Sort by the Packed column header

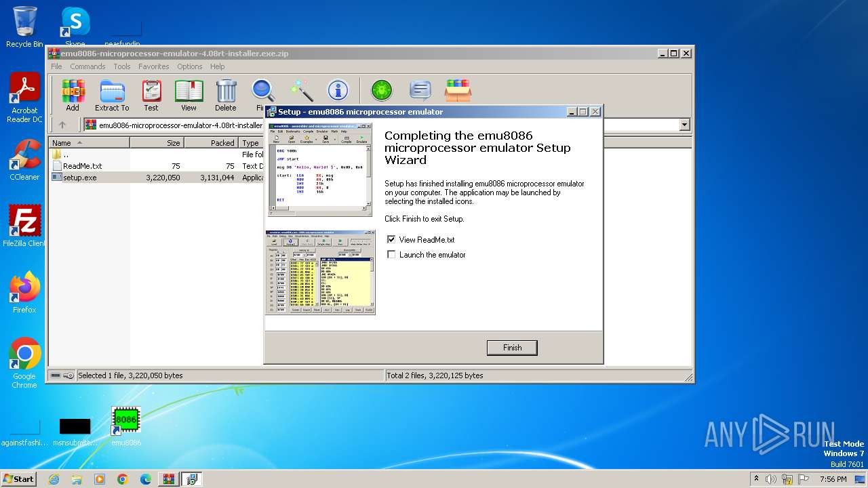[x=211, y=143]
